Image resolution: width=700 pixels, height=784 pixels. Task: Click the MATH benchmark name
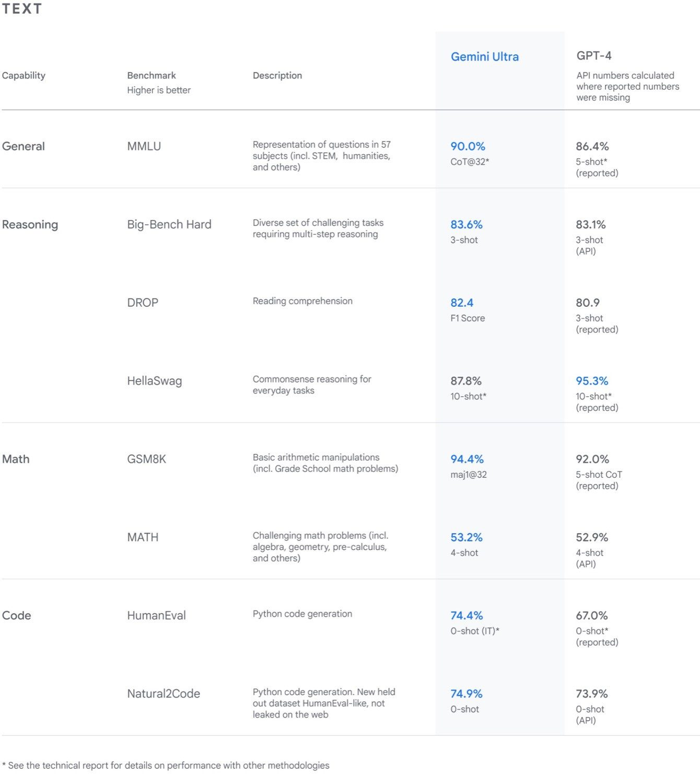[142, 537]
